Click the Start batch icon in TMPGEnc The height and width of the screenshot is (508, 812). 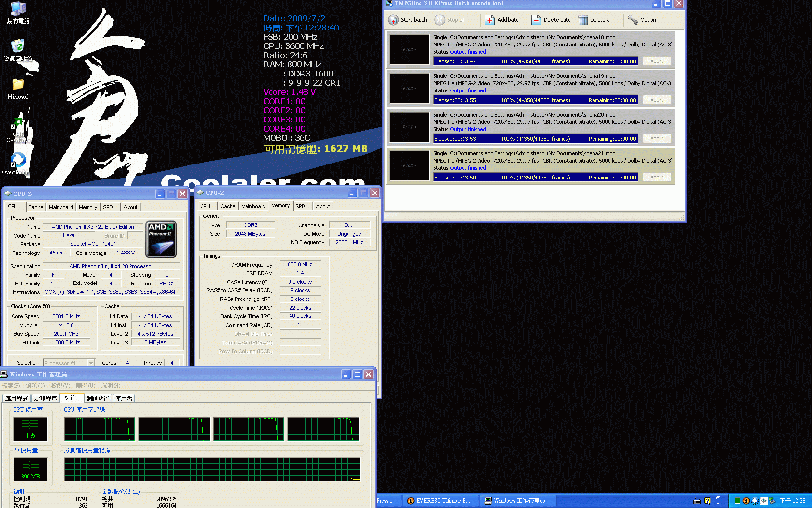[393, 20]
